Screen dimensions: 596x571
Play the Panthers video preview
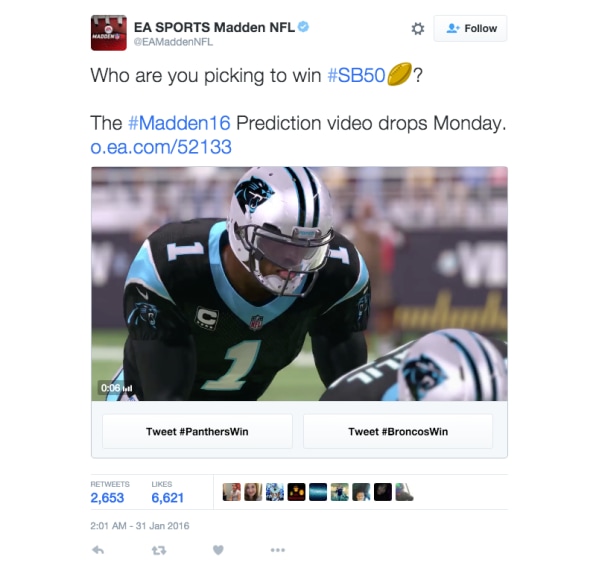(x=299, y=284)
